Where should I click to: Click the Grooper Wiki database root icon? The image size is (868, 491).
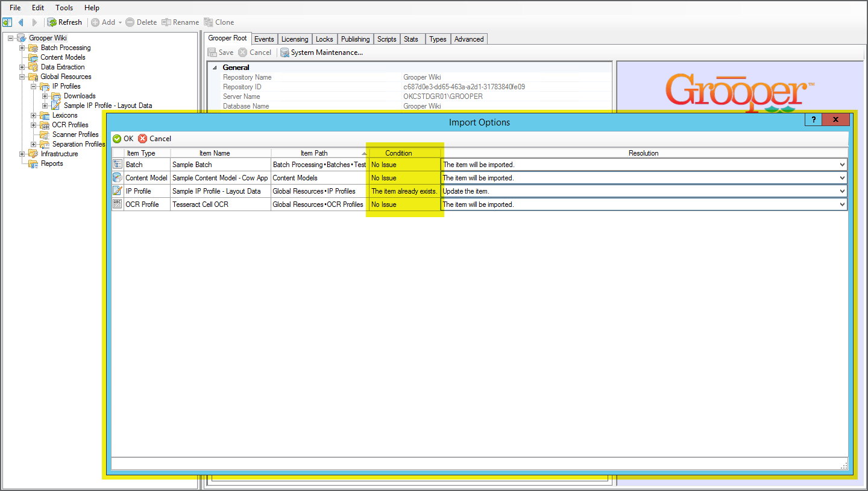tap(22, 38)
